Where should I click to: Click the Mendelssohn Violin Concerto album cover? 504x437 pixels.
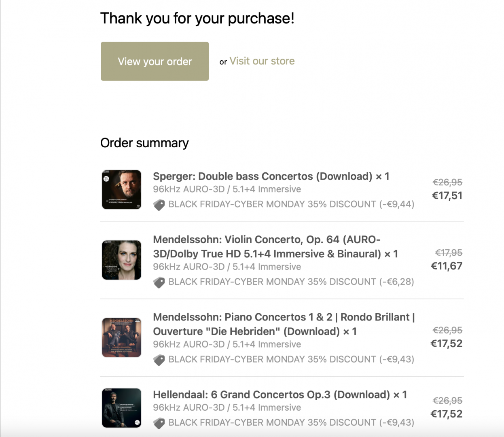click(x=121, y=260)
